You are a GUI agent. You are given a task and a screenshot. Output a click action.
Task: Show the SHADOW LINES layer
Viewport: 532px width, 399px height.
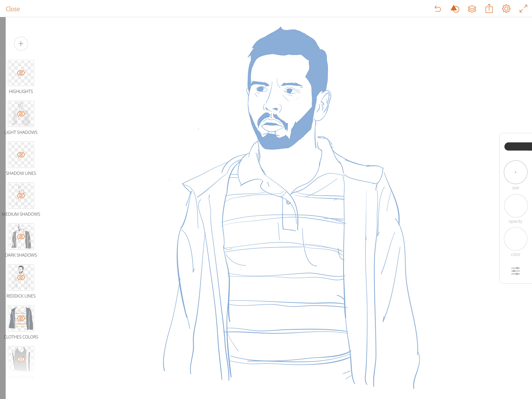[x=21, y=155]
